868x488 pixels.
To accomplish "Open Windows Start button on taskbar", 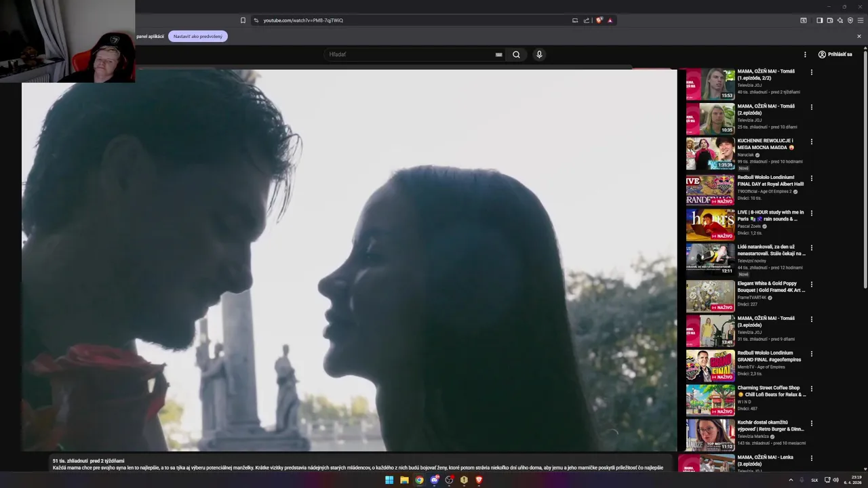I will click(x=389, y=480).
